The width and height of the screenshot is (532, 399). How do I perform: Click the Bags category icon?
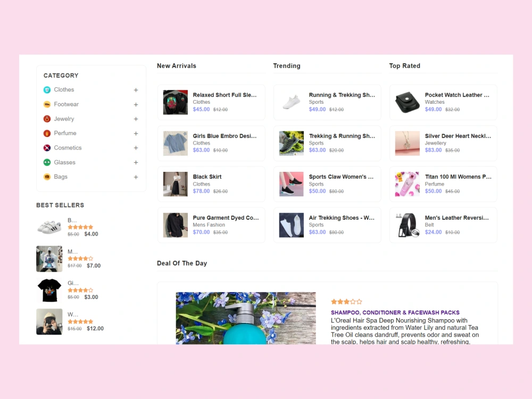47,177
